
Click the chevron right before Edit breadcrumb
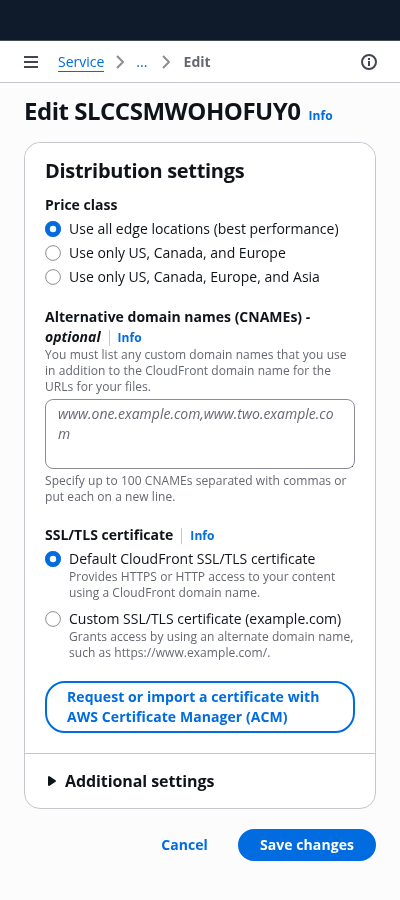pos(166,62)
